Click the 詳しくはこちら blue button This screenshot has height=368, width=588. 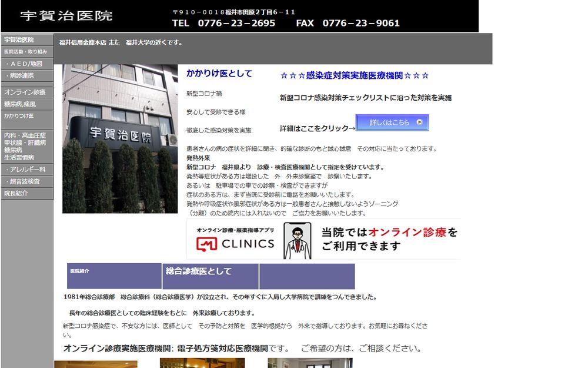pyautogui.click(x=392, y=122)
